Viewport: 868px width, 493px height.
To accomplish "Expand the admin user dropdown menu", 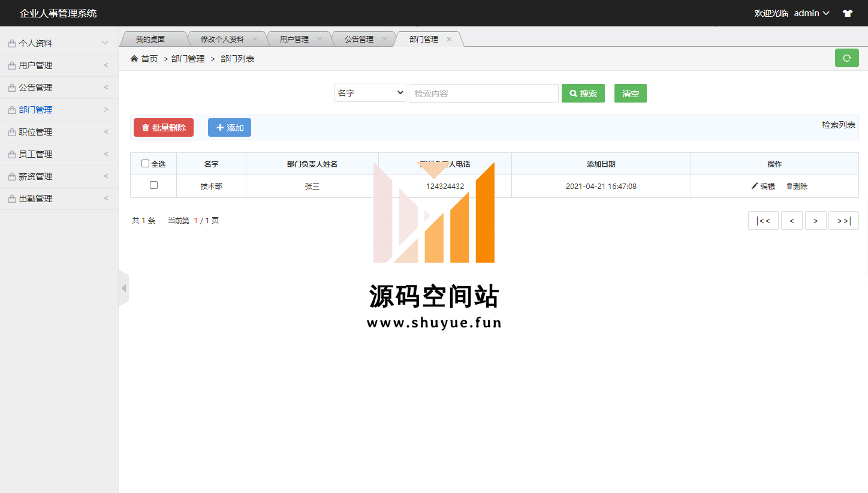I will click(811, 13).
